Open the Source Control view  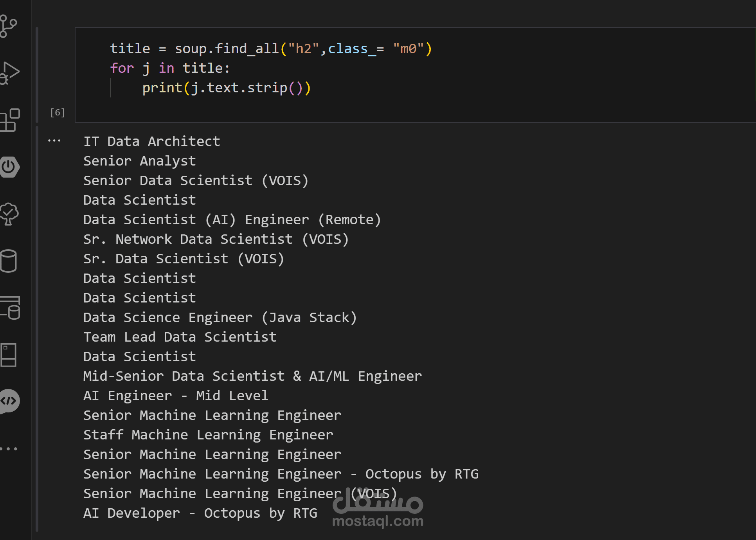(9, 26)
